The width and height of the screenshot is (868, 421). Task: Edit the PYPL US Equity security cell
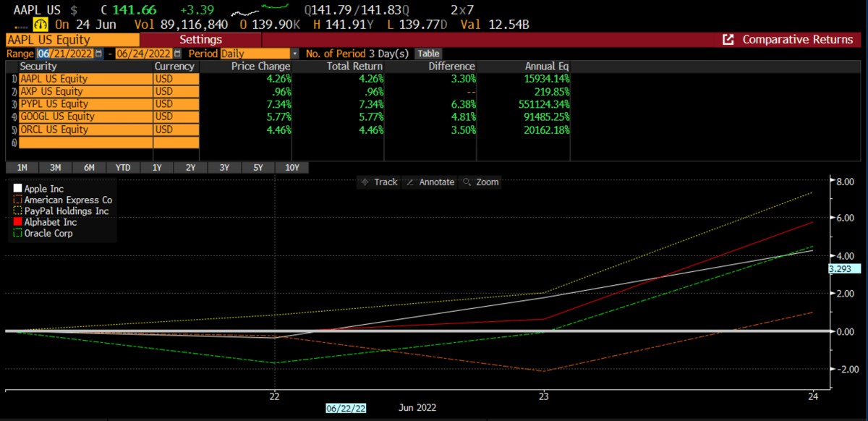[85, 104]
